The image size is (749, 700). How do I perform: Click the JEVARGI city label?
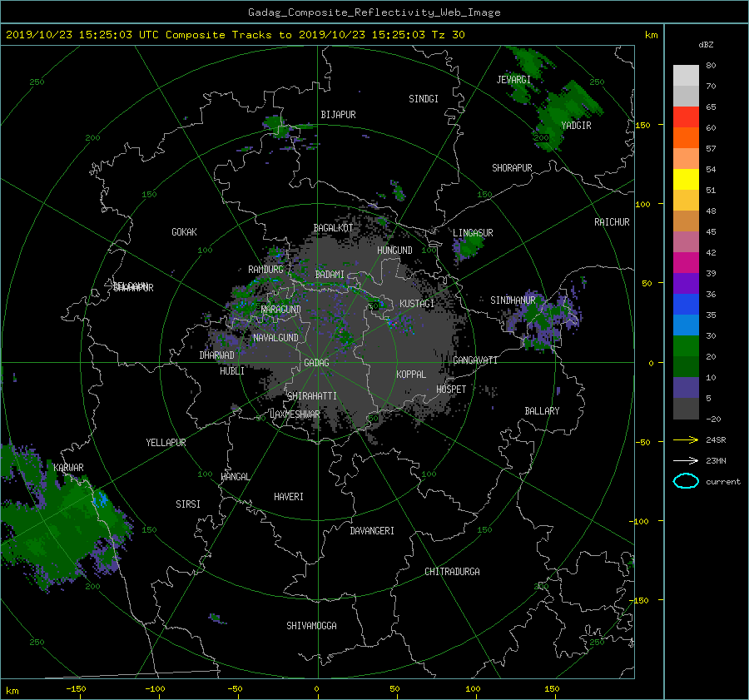[x=513, y=80]
